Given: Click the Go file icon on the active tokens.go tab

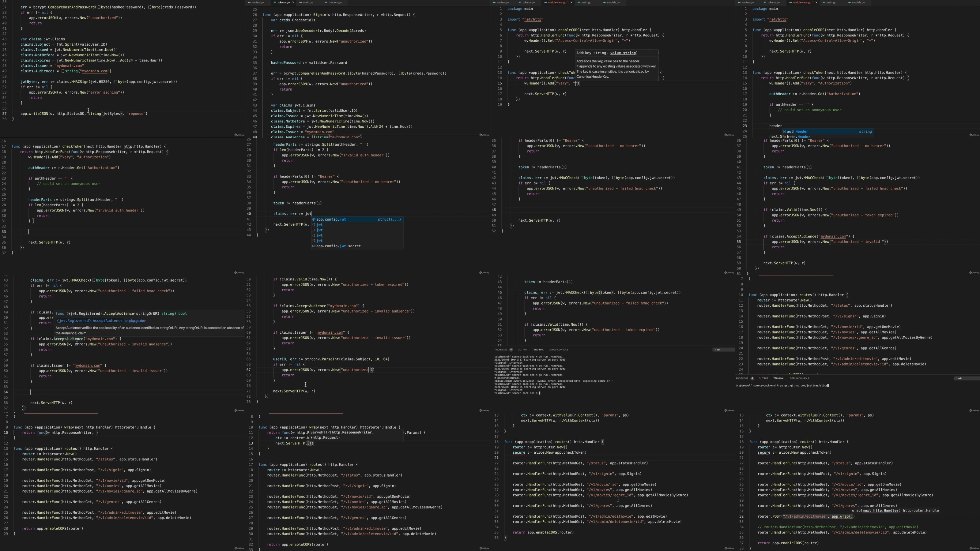Looking at the screenshot, I should click(275, 3).
